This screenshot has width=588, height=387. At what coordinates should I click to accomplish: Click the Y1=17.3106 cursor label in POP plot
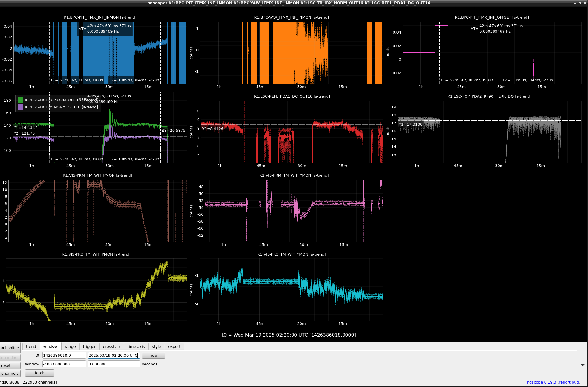click(410, 124)
